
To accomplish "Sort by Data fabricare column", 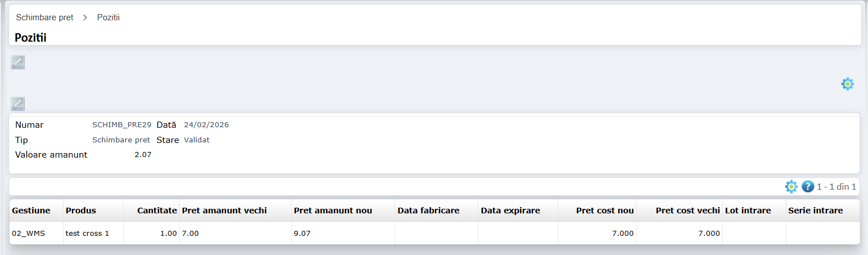I will 428,211.
